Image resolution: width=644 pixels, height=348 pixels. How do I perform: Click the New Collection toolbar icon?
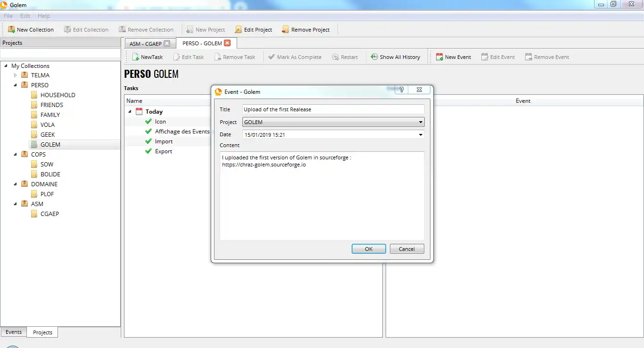point(11,30)
